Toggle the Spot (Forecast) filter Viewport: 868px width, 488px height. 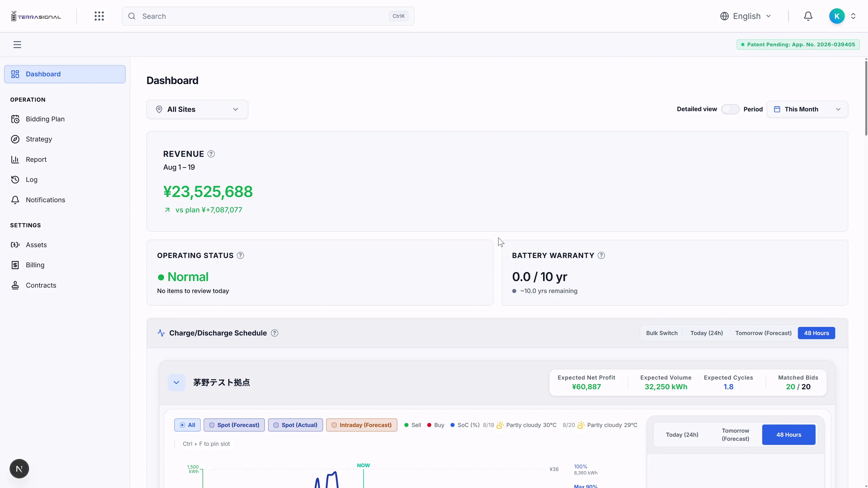pyautogui.click(x=234, y=425)
